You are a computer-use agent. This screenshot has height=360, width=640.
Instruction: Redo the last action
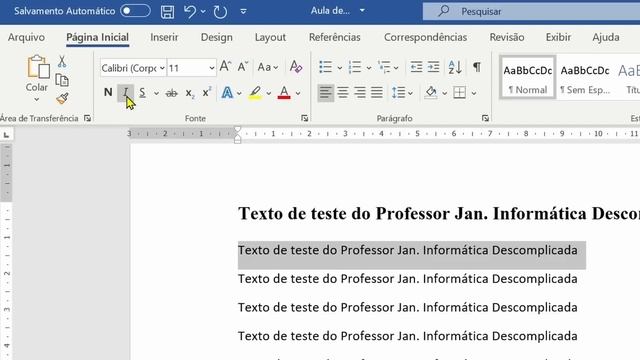(x=220, y=11)
